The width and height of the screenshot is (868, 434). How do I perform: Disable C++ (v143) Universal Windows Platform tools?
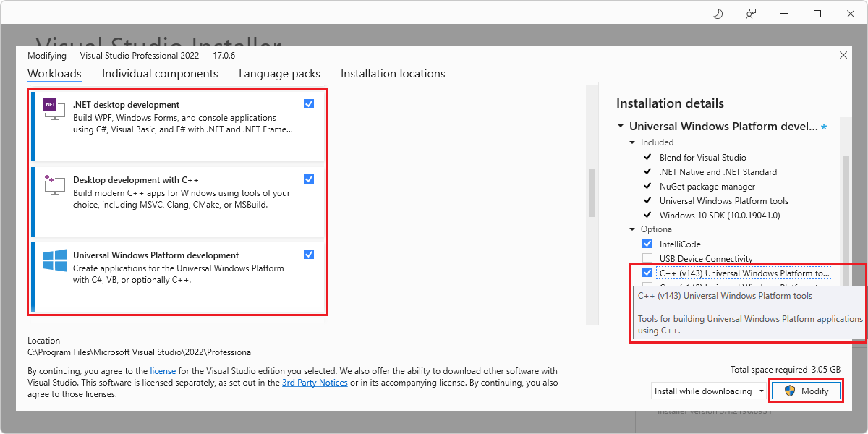pyautogui.click(x=647, y=273)
